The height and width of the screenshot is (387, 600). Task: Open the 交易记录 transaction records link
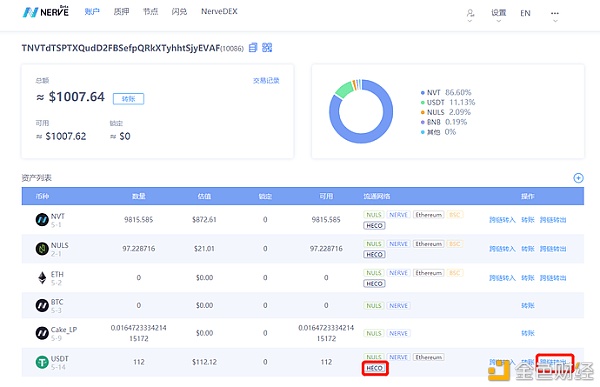[x=266, y=81]
